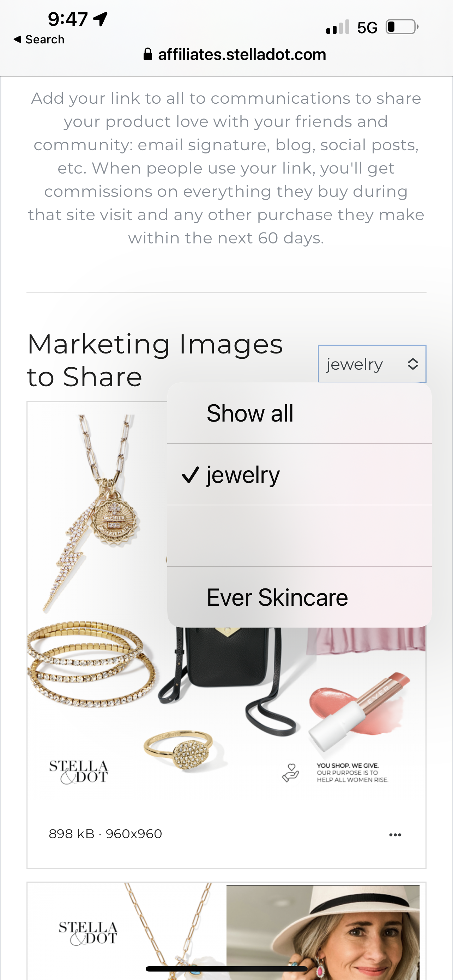Open the three-dots menu under first image
This screenshot has height=980, width=453.
[x=395, y=835]
